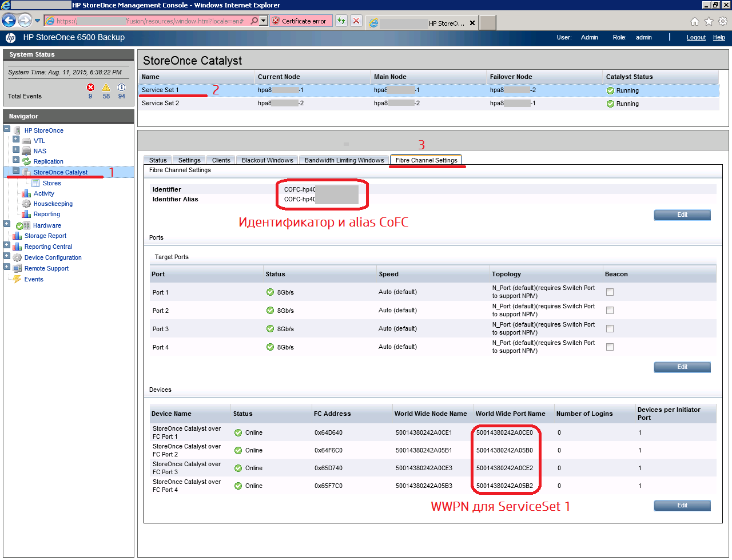The image size is (732, 560).
Task: Enable the Beacon checkbox for Port 2
Action: (x=610, y=310)
